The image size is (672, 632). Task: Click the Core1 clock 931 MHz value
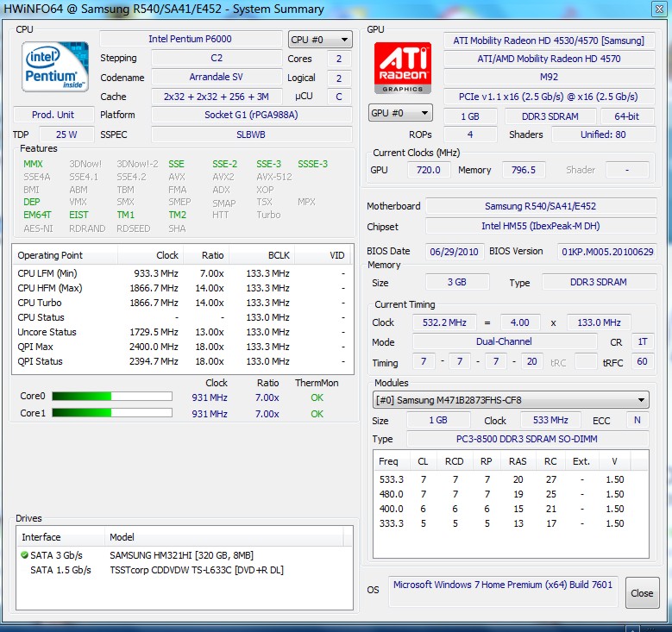[210, 414]
